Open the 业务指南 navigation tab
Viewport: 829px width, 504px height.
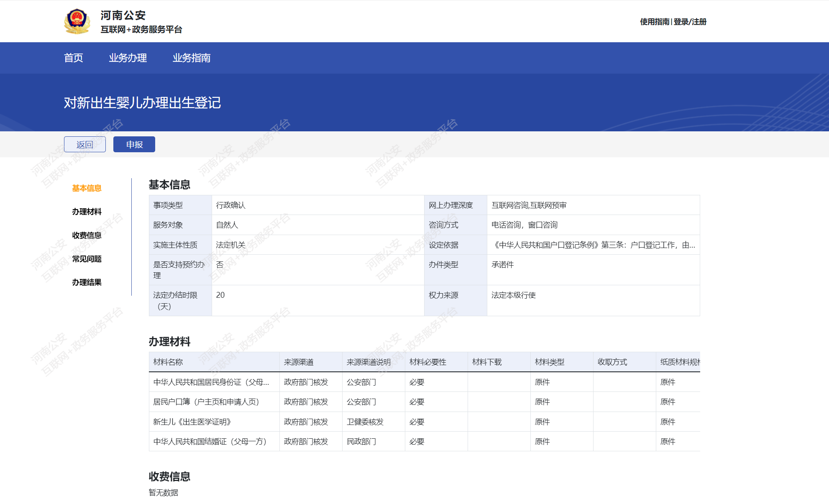192,58
